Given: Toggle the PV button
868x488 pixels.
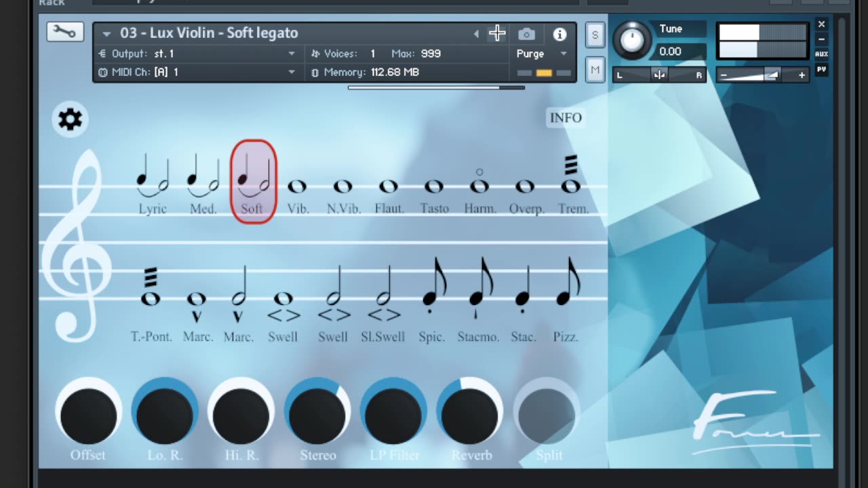Looking at the screenshot, I should (821, 69).
